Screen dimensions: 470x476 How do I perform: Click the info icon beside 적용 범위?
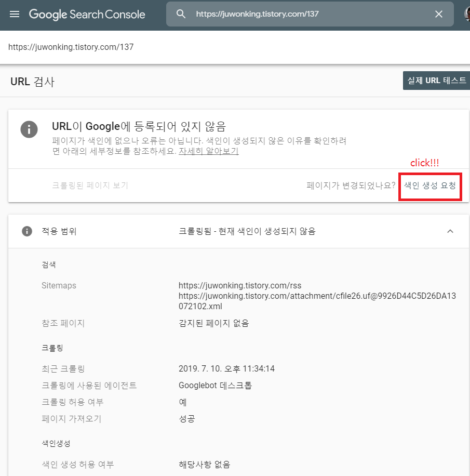tap(27, 231)
